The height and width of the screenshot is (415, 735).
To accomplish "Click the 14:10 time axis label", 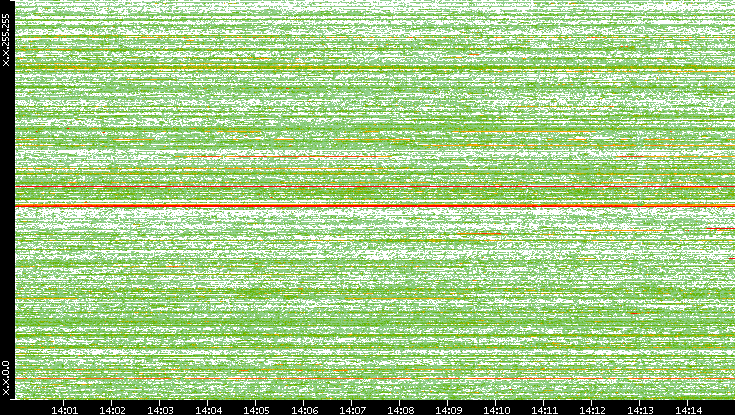I will click(496, 410).
